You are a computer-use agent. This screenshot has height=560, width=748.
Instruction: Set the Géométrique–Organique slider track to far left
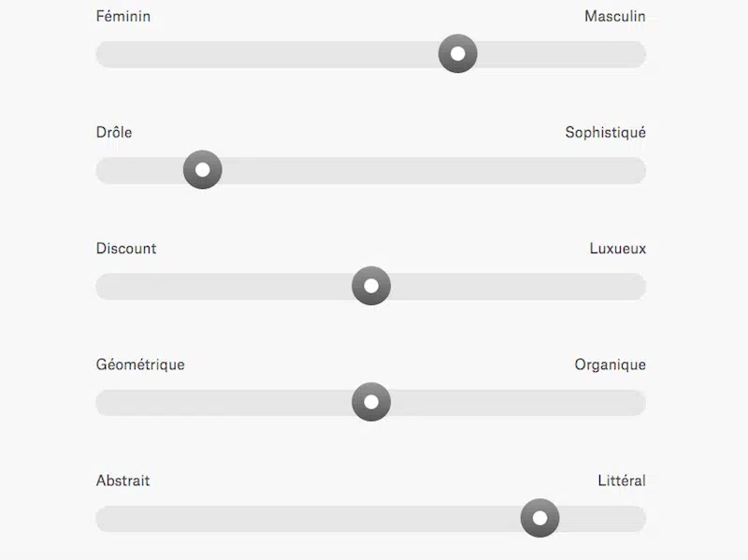click(x=105, y=403)
